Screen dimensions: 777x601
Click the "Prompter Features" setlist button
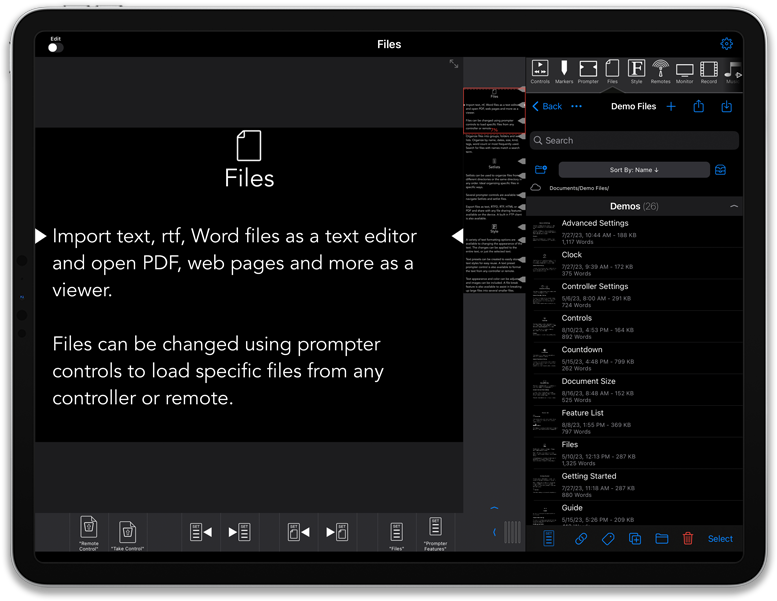pos(435,533)
